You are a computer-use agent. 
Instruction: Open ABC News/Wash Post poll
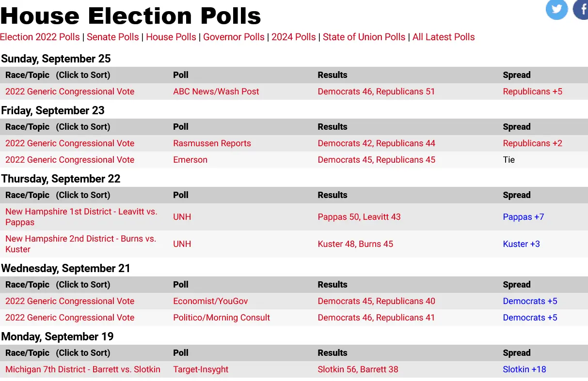tap(216, 91)
